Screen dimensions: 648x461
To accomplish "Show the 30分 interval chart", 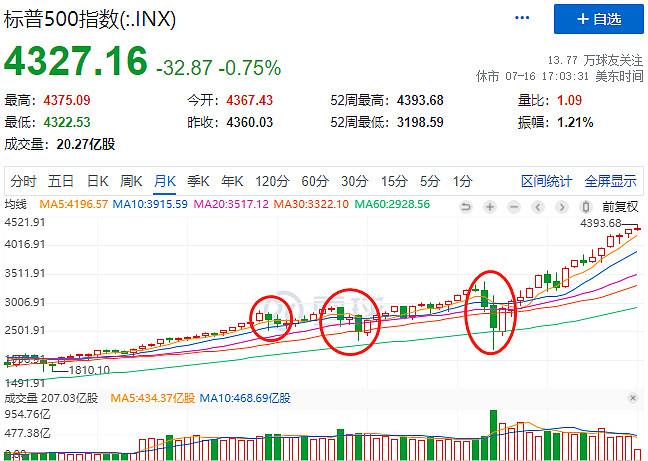I will click(x=355, y=181).
